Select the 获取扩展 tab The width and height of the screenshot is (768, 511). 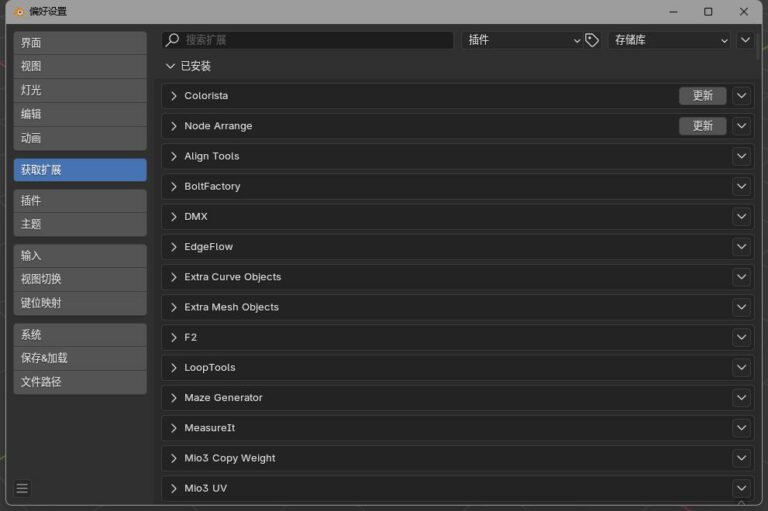[80, 170]
